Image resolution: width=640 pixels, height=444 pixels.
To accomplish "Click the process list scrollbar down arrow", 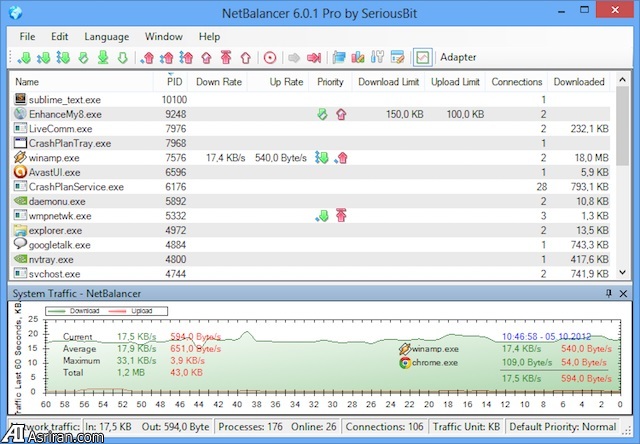I will tap(623, 274).
